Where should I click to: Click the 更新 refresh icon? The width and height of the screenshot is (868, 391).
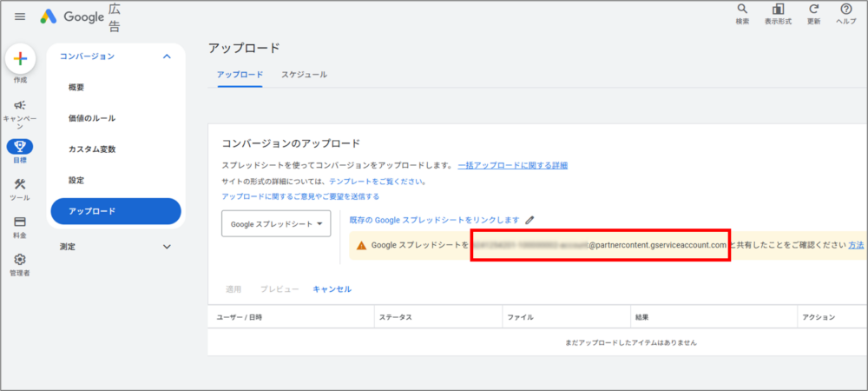tap(813, 10)
